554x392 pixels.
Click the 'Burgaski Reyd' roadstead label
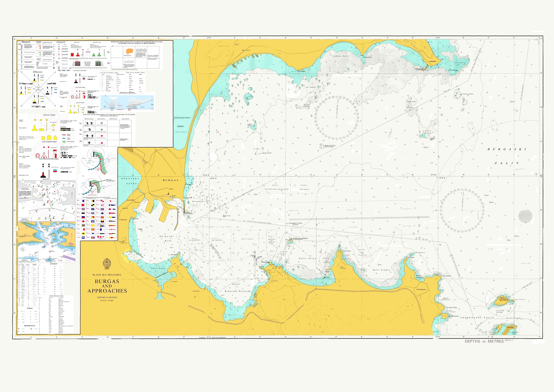point(167,239)
